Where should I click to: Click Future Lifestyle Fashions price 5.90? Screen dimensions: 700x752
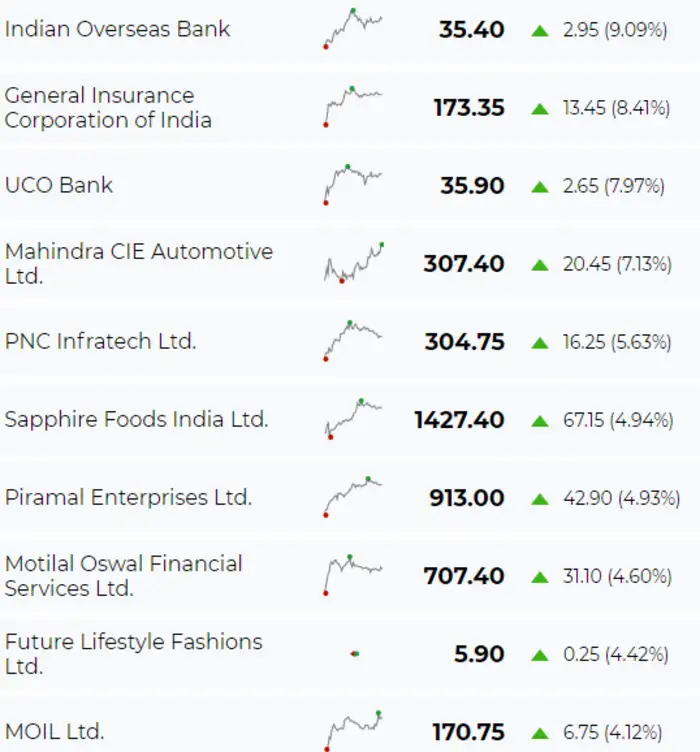(479, 654)
